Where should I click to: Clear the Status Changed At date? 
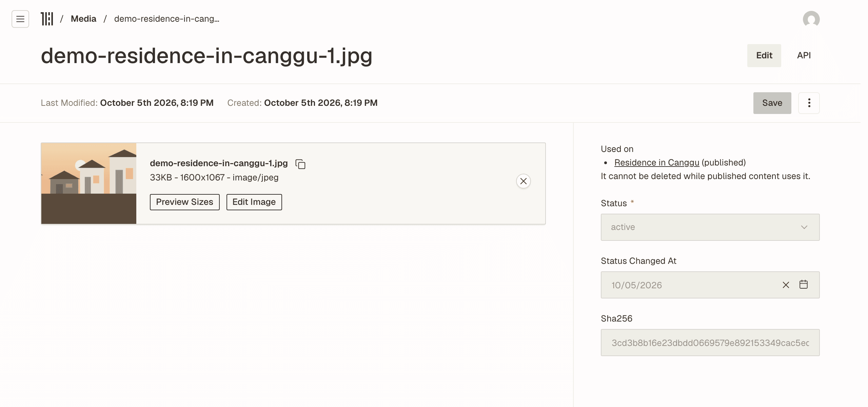pos(786,285)
